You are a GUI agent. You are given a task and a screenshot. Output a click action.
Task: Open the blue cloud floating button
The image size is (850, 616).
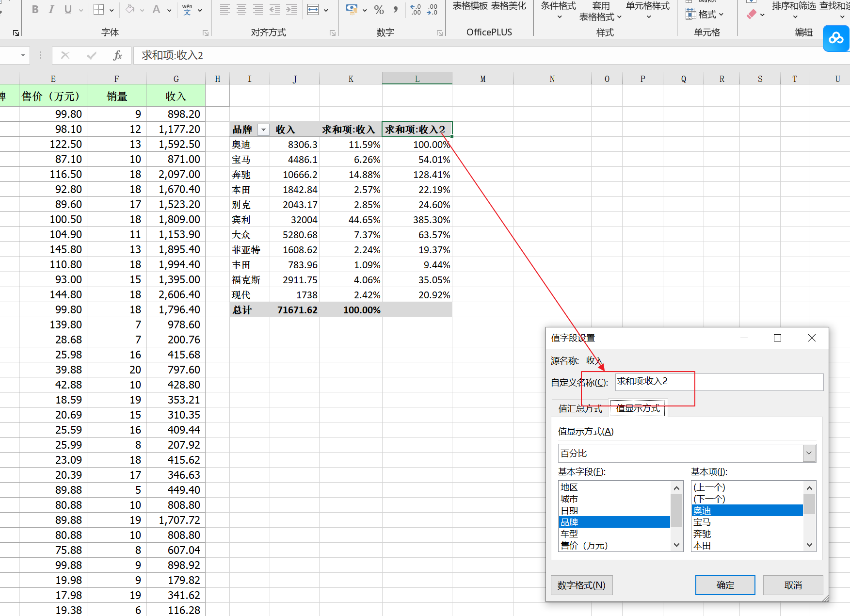point(836,38)
